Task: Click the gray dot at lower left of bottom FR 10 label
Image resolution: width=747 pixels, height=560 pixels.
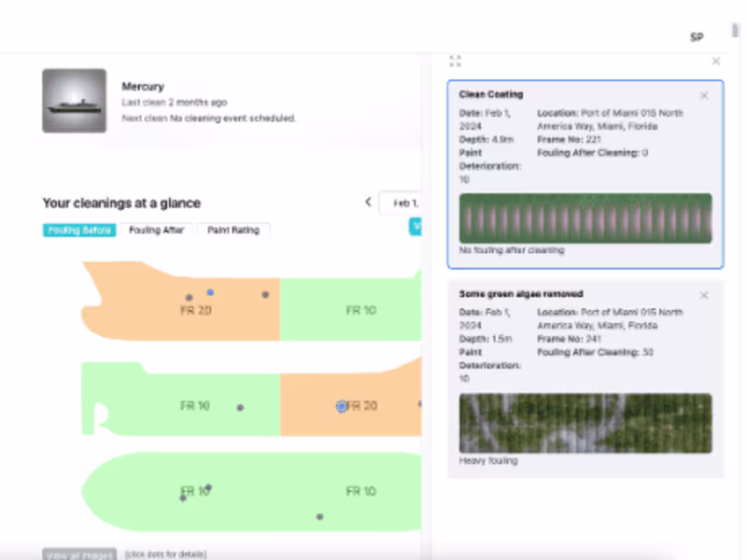Action: (x=183, y=498)
